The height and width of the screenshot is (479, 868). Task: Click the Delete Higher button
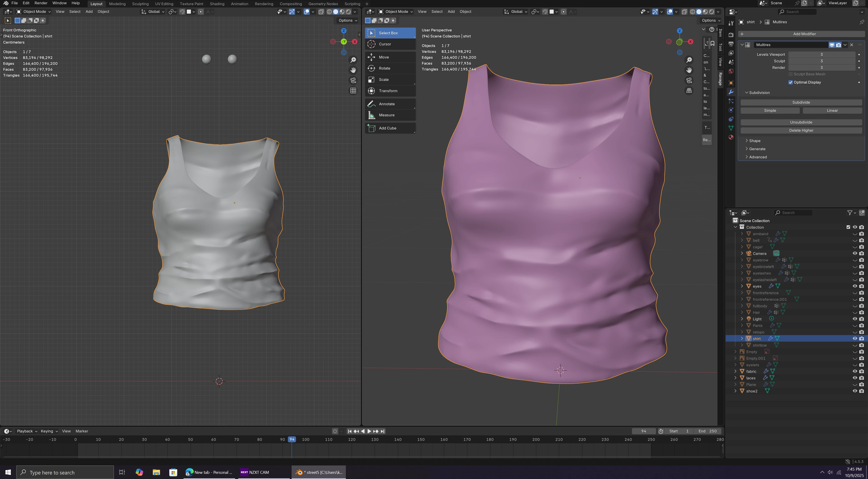(x=801, y=131)
